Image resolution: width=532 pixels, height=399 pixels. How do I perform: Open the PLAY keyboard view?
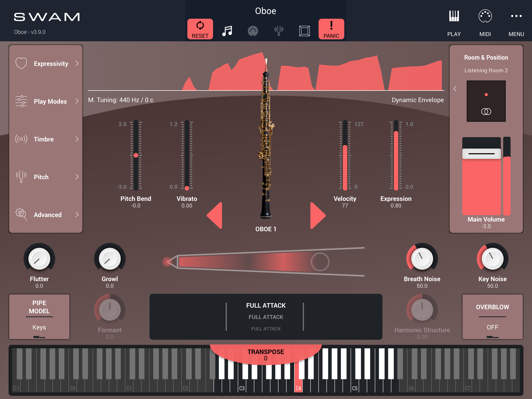coord(454,23)
